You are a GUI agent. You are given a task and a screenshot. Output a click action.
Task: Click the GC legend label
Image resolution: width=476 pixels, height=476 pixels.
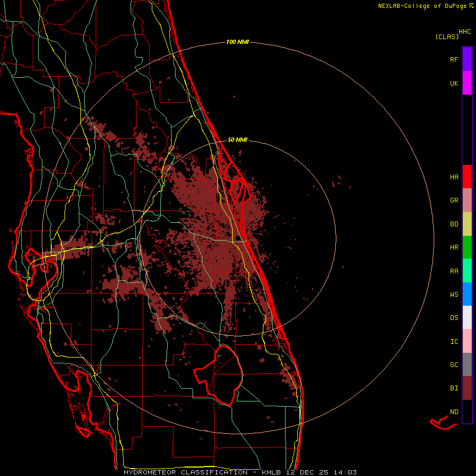coord(454,365)
